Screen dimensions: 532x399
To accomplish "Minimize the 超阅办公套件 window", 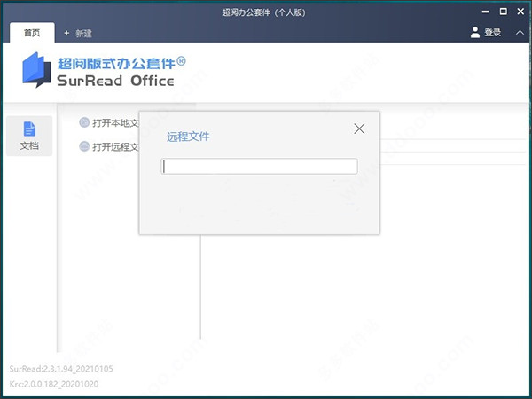I will pyautogui.click(x=486, y=12).
